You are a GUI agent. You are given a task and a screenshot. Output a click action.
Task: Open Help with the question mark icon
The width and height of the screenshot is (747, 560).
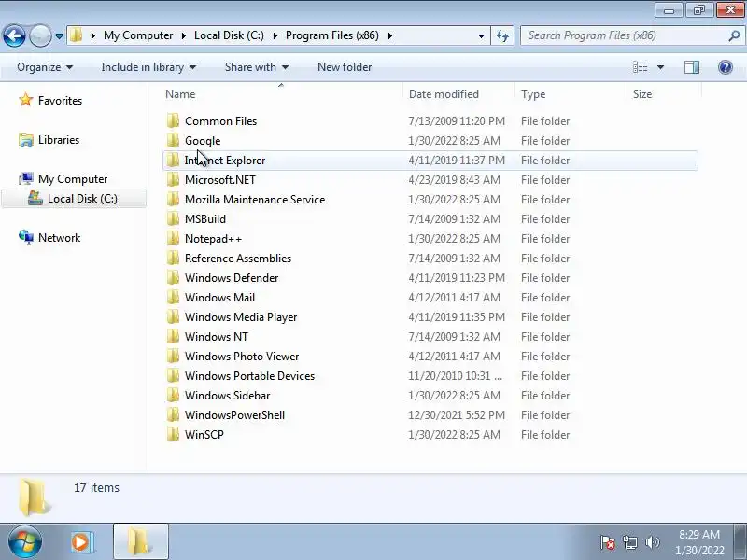[726, 67]
